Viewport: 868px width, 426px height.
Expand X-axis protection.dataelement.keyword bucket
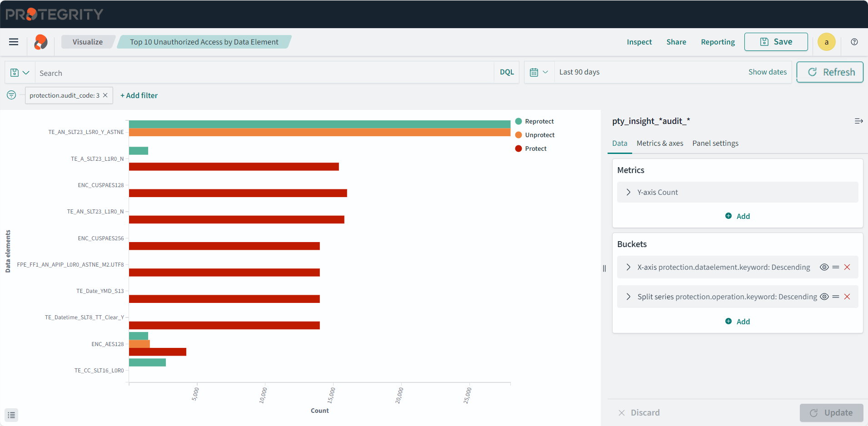click(629, 267)
